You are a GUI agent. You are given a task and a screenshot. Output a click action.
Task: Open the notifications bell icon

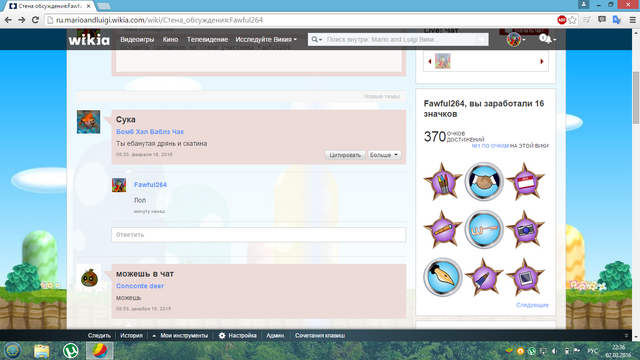tap(546, 39)
